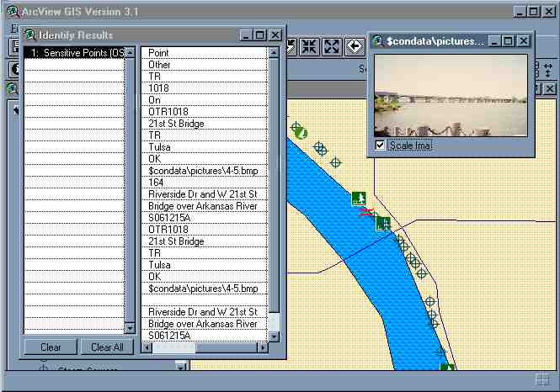560x392 pixels.
Task: Select the topmost '$condata\pictures\4-5.bmp' row
Action: [x=205, y=171]
